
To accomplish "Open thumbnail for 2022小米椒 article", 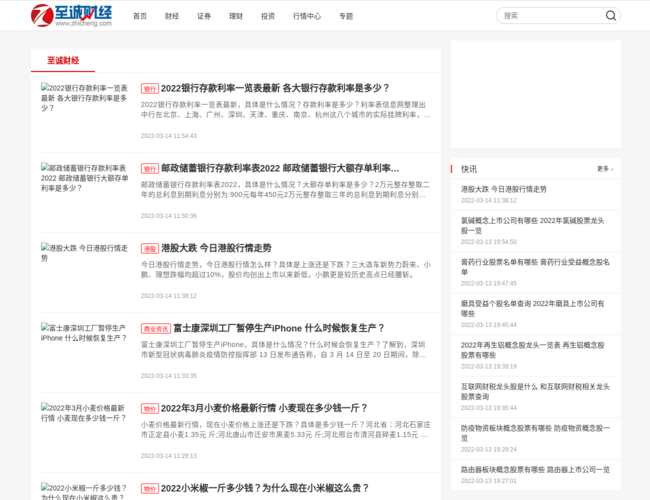I will click(85, 492).
